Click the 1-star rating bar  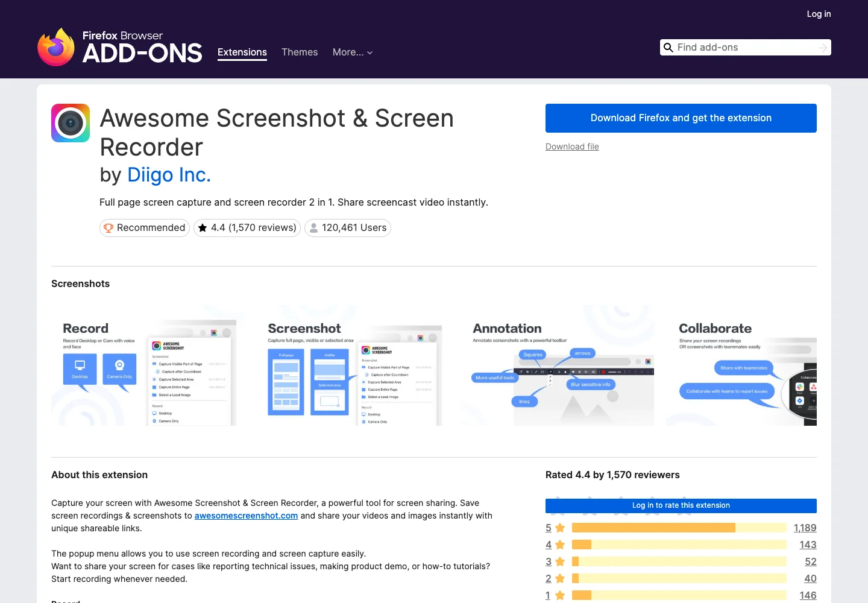679,595
